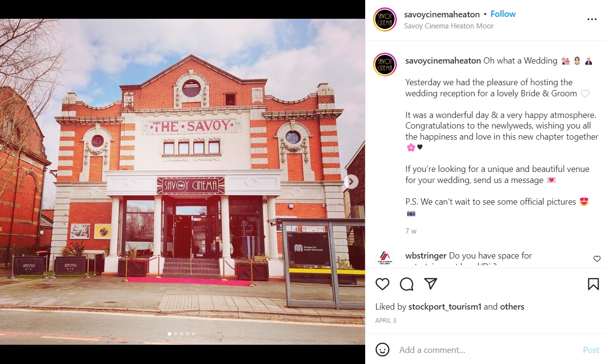Like the post with the heart icon
The width and height of the screenshot is (606, 364).
(382, 284)
